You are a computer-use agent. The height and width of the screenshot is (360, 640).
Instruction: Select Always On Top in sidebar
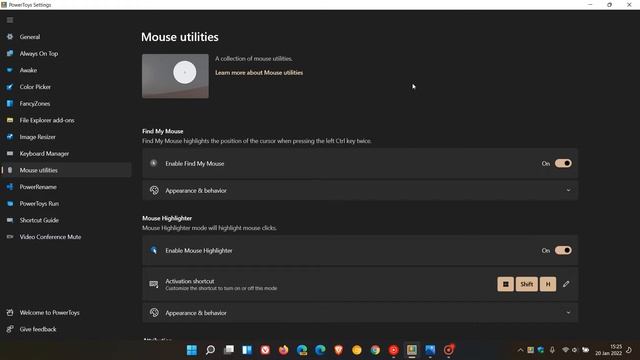point(39,53)
